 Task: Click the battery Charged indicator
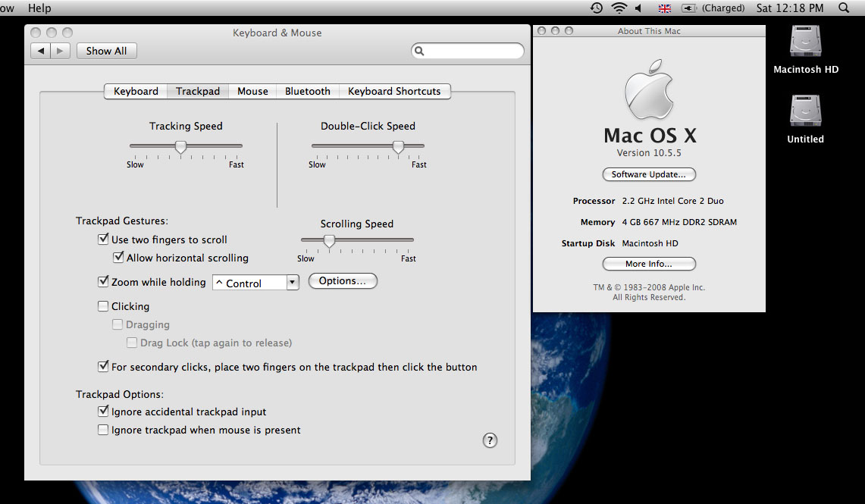point(713,8)
